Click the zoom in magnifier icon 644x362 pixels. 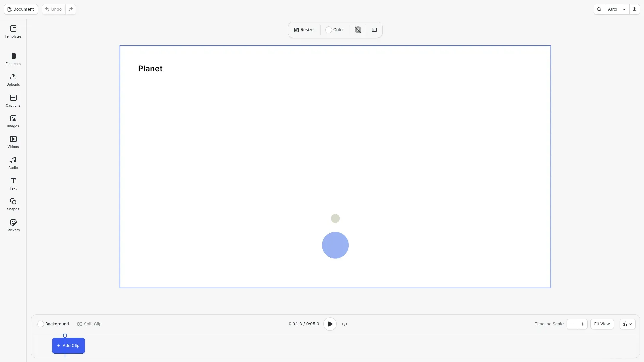click(x=635, y=9)
